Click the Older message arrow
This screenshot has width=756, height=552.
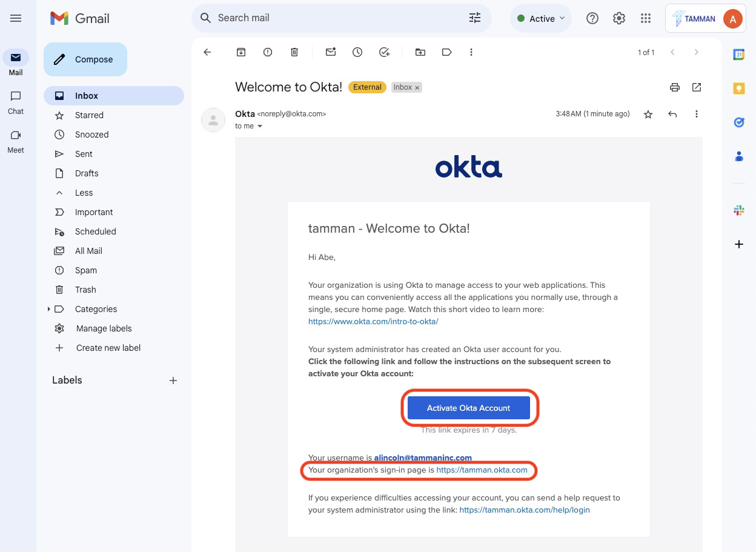697,52
